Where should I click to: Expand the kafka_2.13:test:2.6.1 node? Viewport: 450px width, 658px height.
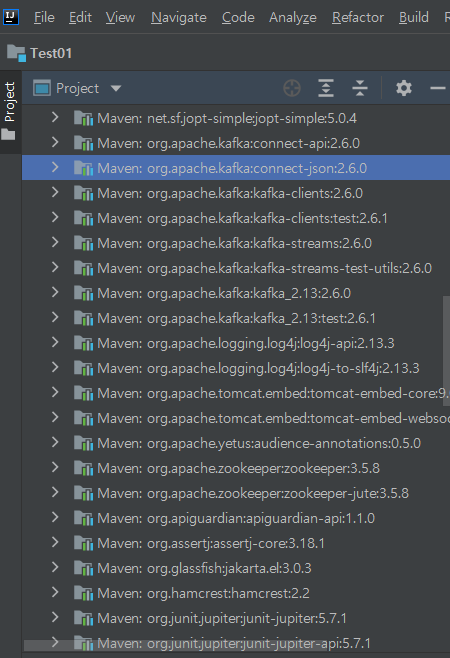point(55,317)
